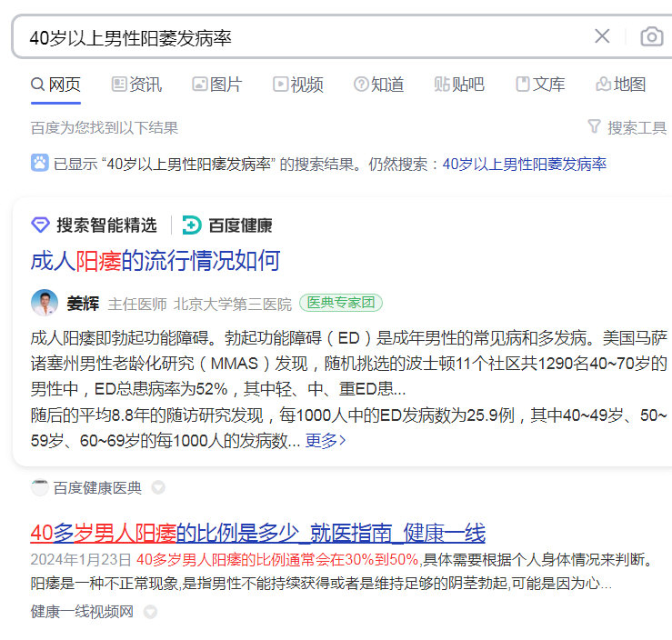Clear the search box with X icon

click(x=602, y=36)
